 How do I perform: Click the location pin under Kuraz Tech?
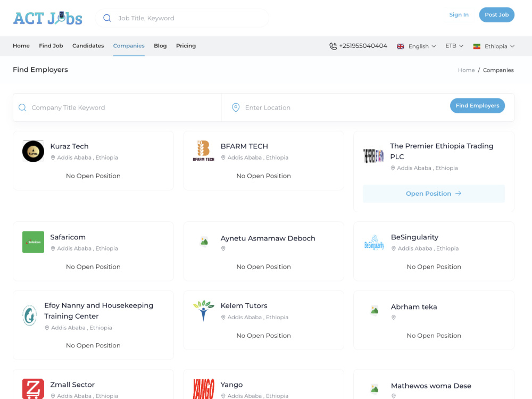(53, 158)
